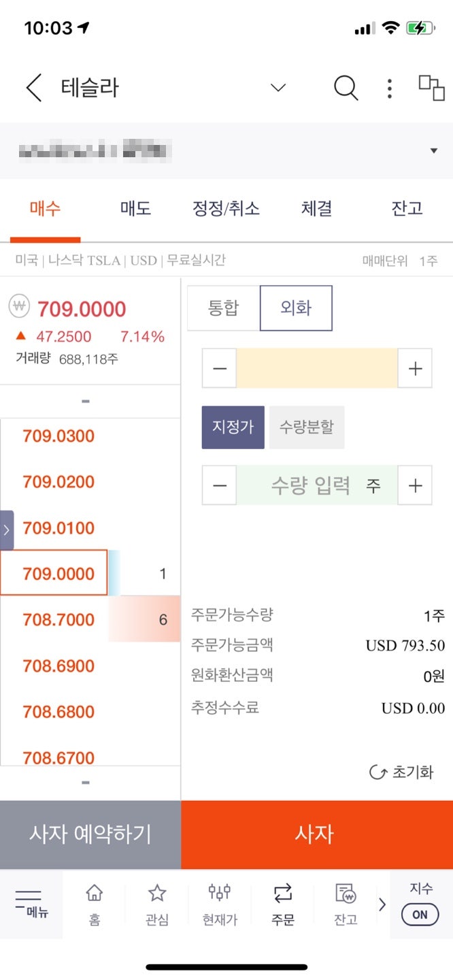Switch to the 매도 sell tab
The width and height of the screenshot is (453, 980).
135,209
